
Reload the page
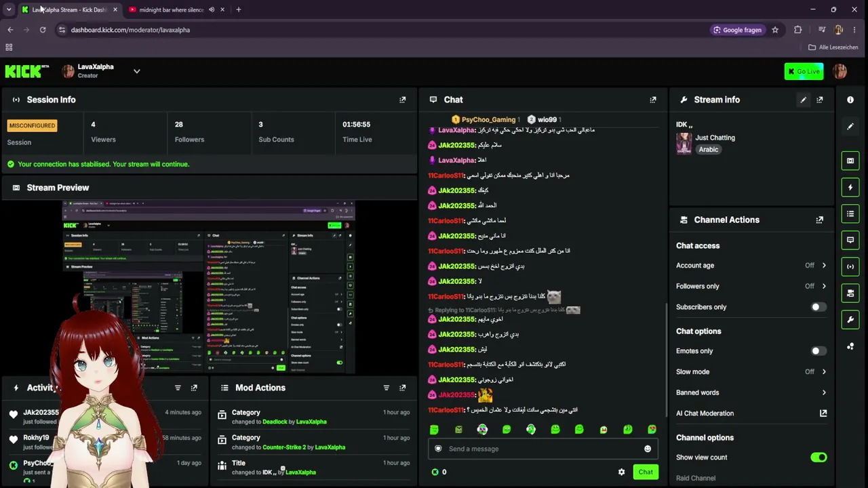[x=43, y=30]
